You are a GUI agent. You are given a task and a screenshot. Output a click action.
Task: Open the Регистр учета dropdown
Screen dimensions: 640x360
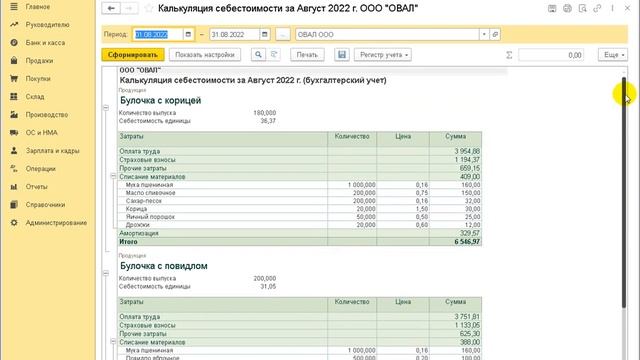[383, 55]
